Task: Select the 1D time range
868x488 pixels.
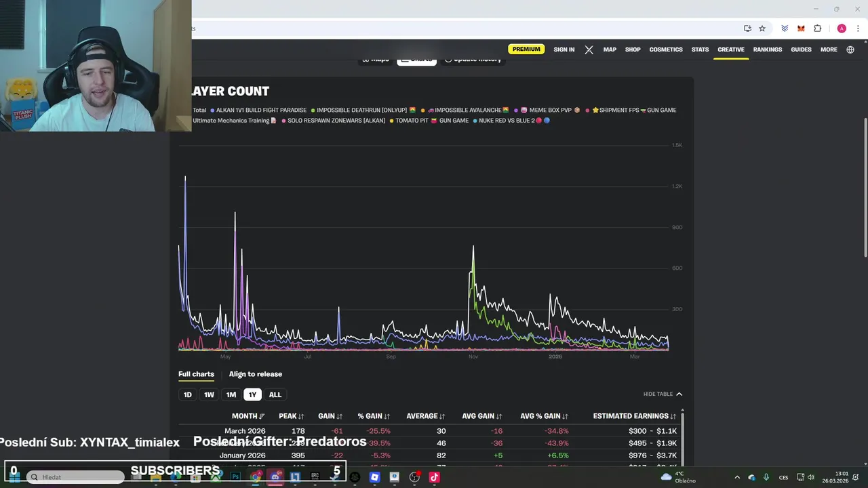Action: 188,394
